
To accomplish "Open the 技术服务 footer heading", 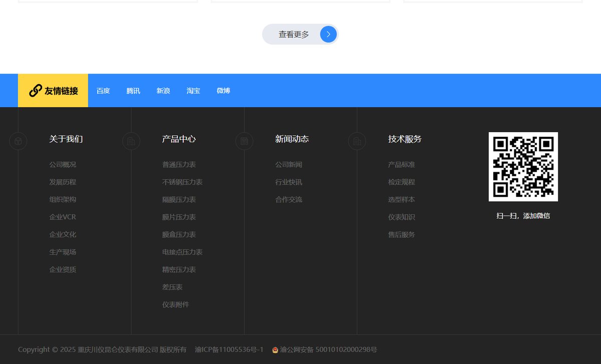I will coord(405,139).
